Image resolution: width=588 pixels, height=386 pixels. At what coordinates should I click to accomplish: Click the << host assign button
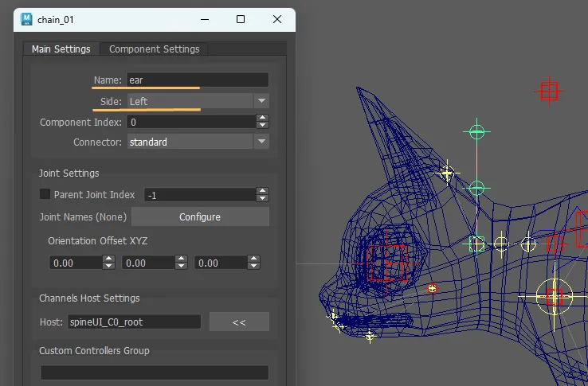[x=239, y=322]
